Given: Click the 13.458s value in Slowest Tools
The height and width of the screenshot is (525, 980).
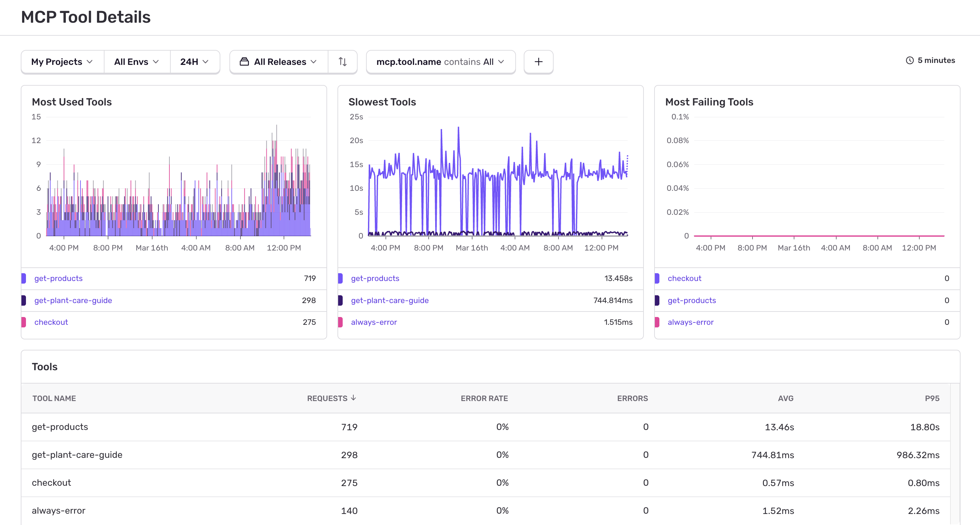Looking at the screenshot, I should 618,278.
